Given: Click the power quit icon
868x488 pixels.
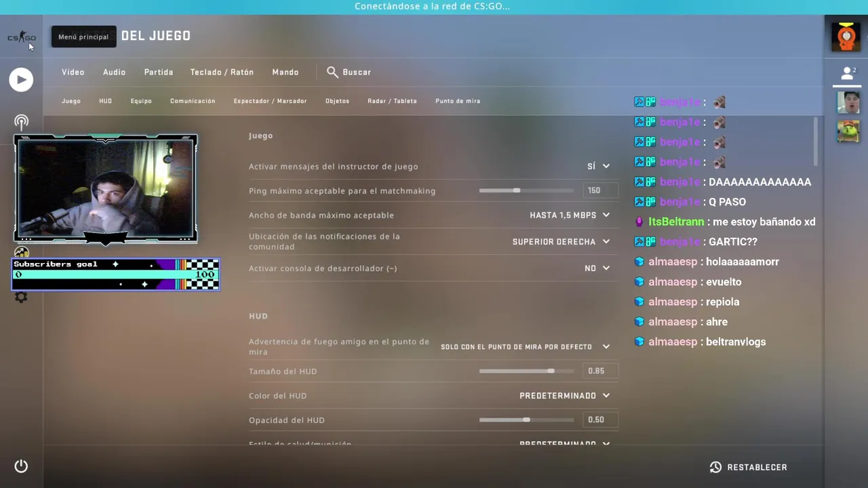Looking at the screenshot, I should click(x=21, y=466).
